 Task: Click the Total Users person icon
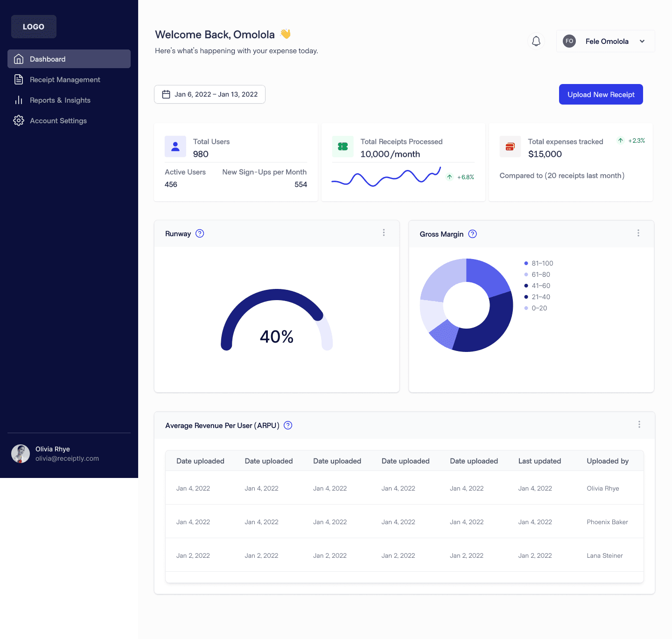coord(175,146)
